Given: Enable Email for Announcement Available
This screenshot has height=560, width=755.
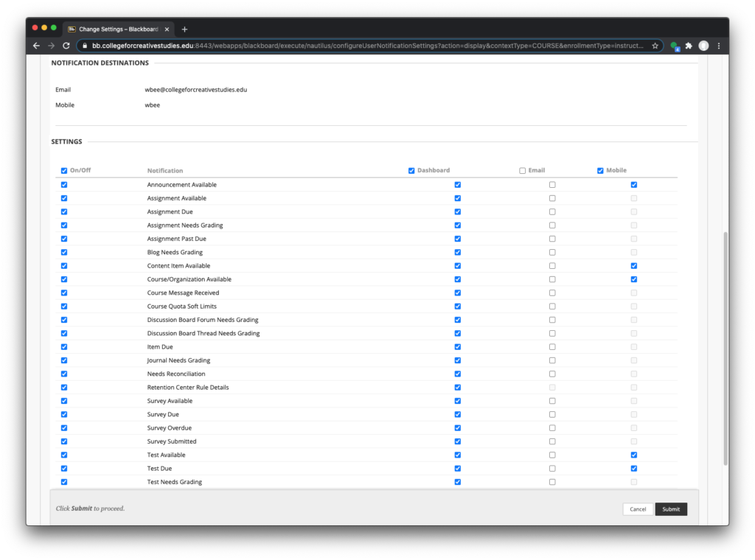Looking at the screenshot, I should click(552, 185).
